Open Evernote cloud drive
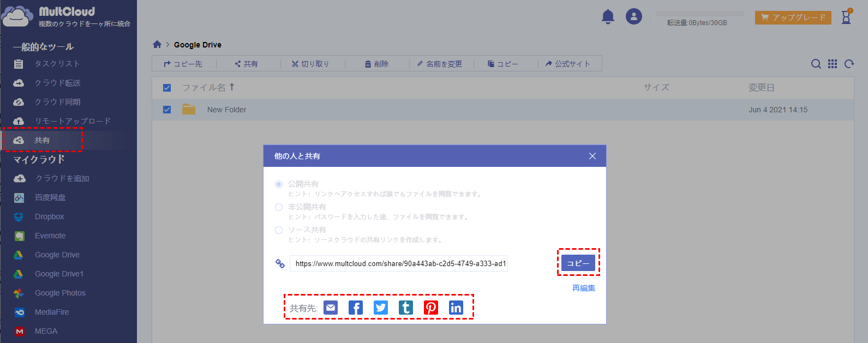The image size is (868, 343). pos(50,236)
